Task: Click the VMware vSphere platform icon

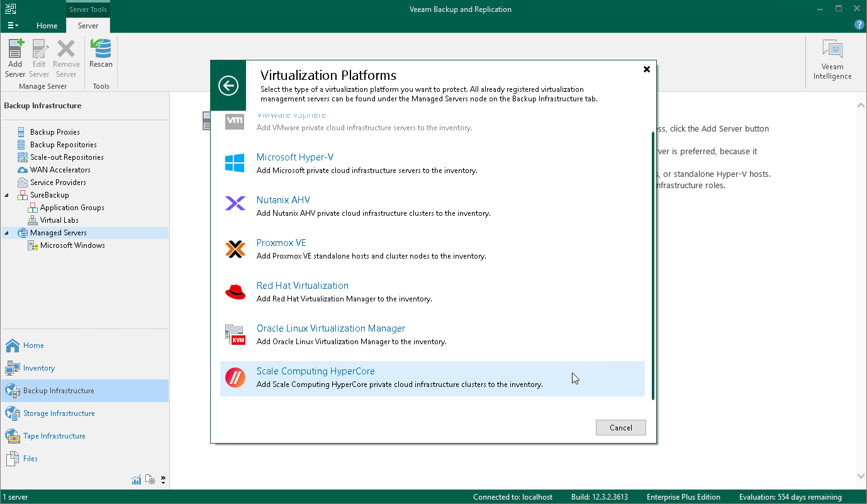Action: (235, 121)
